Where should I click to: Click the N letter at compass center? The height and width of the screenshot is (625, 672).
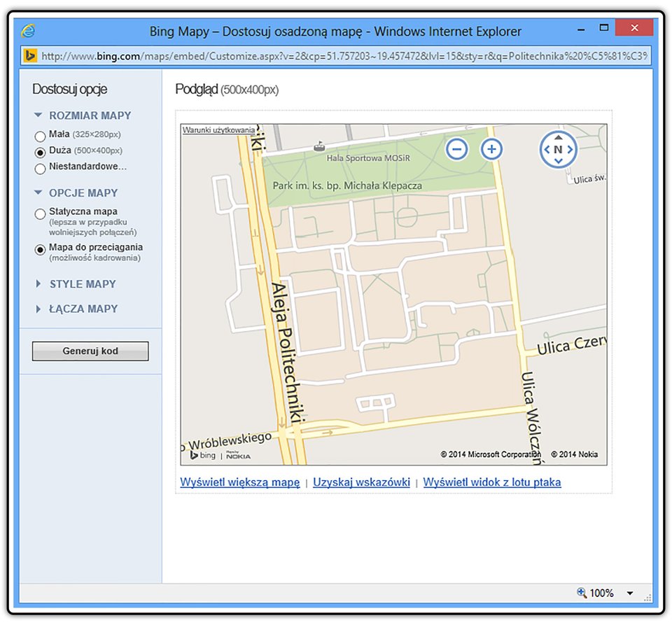(x=558, y=149)
